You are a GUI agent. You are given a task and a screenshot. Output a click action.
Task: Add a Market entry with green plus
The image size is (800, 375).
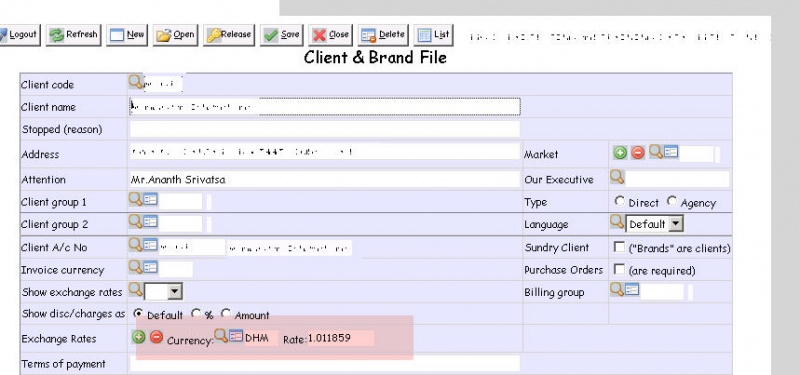620,153
